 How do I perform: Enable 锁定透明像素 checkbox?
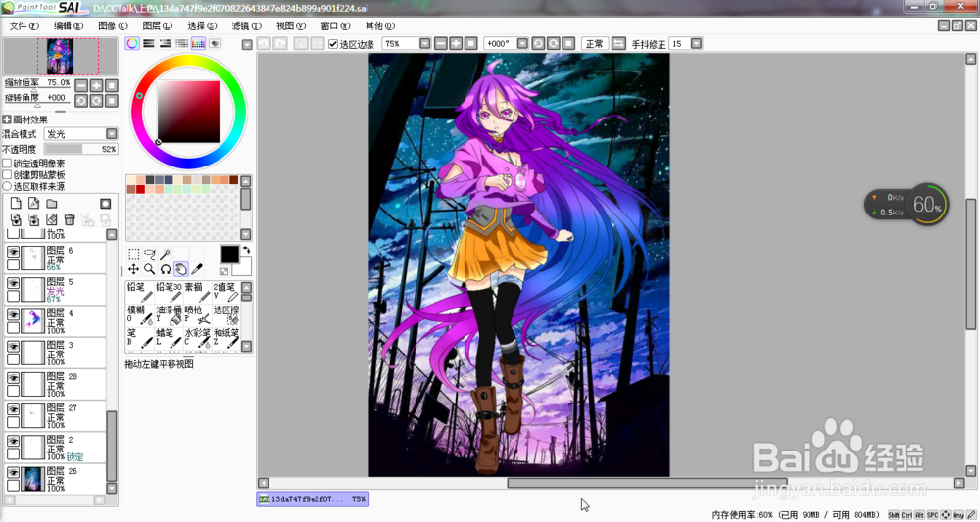[8, 164]
